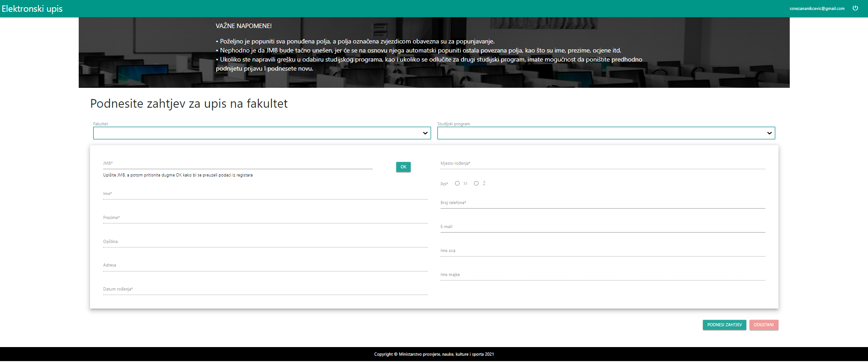
Task: Focus the Opština input field
Action: pyautogui.click(x=266, y=243)
